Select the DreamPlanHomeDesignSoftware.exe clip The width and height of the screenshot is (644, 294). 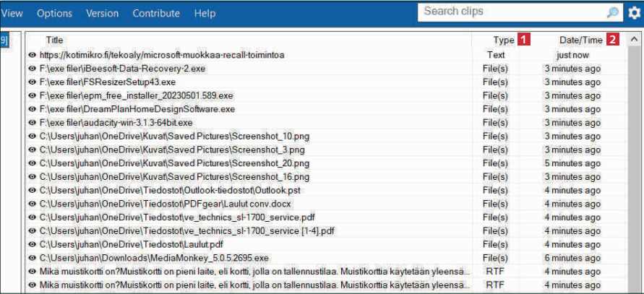click(137, 109)
